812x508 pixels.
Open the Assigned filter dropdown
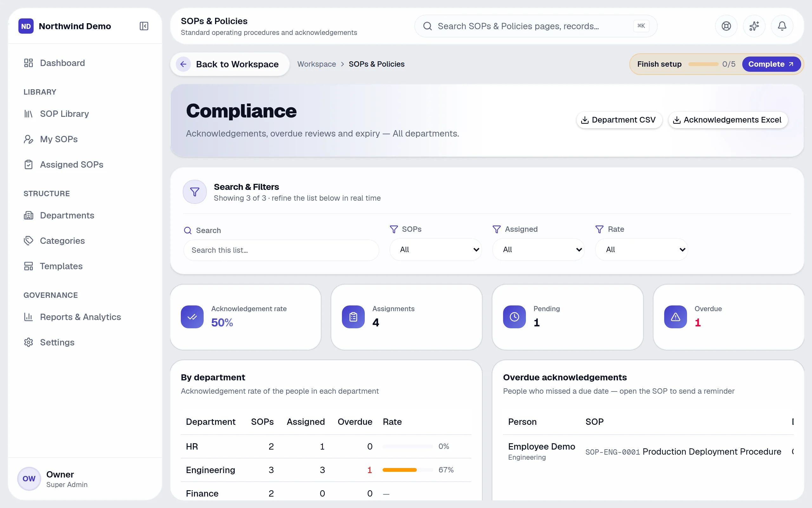(538, 249)
